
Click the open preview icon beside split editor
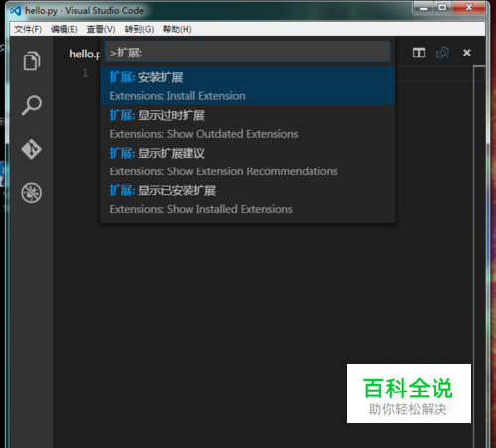click(x=442, y=53)
